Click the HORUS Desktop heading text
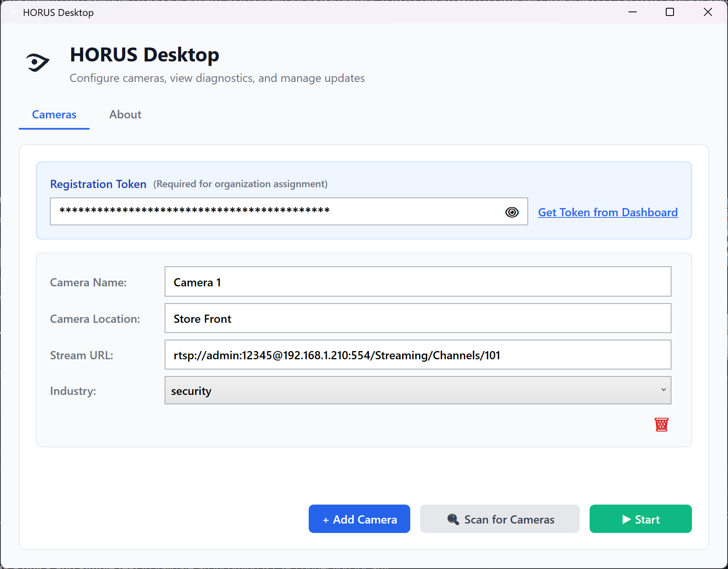Image resolution: width=728 pixels, height=569 pixels. 145,55
